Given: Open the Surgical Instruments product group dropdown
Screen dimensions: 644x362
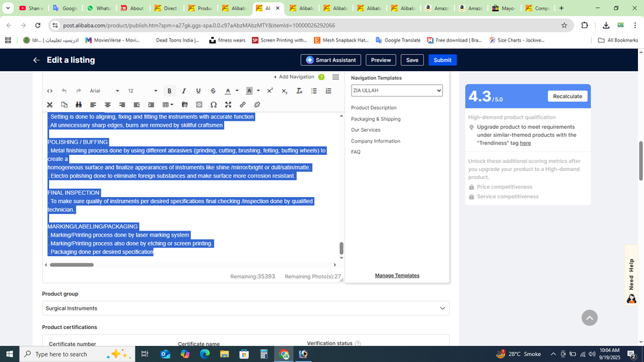Looking at the screenshot, I should [245, 308].
